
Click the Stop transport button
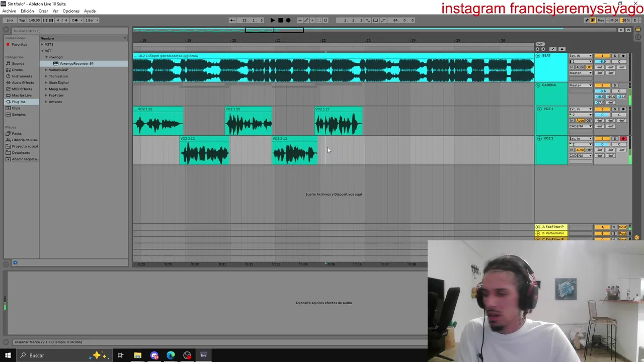click(280, 20)
